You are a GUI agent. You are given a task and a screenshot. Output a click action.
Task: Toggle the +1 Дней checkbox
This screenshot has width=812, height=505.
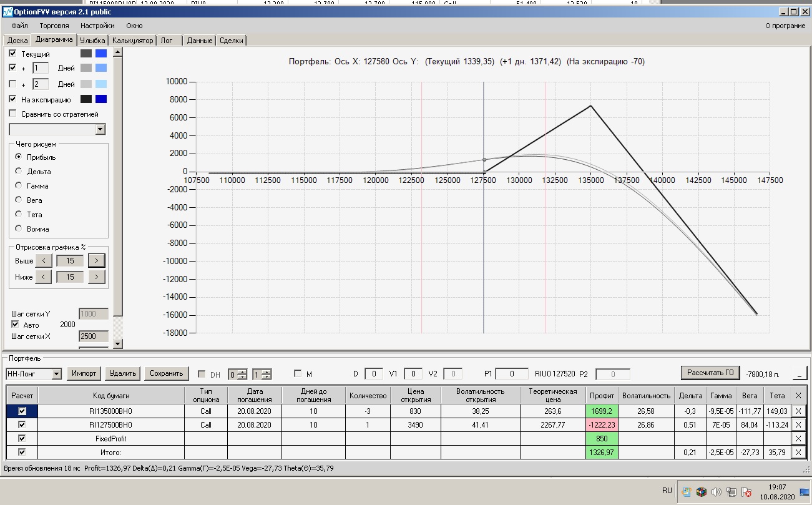(x=12, y=67)
